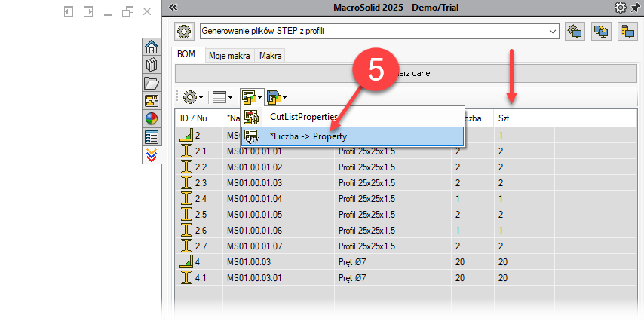Pin the MacroSolid panel with the pushpin icon
644x321 pixels.
634,7
